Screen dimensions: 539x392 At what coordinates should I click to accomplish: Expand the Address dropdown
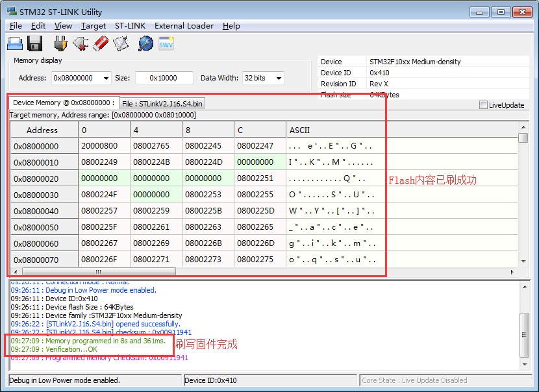[x=106, y=79]
